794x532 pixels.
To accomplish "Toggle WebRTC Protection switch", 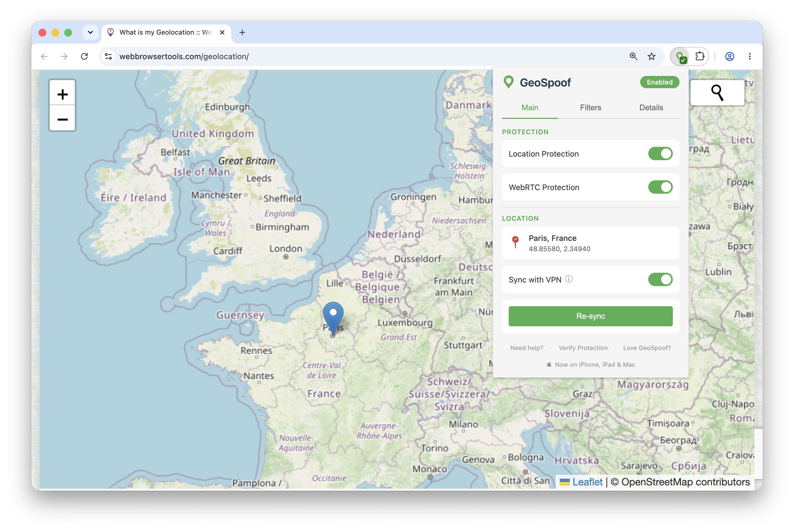I will (660, 187).
